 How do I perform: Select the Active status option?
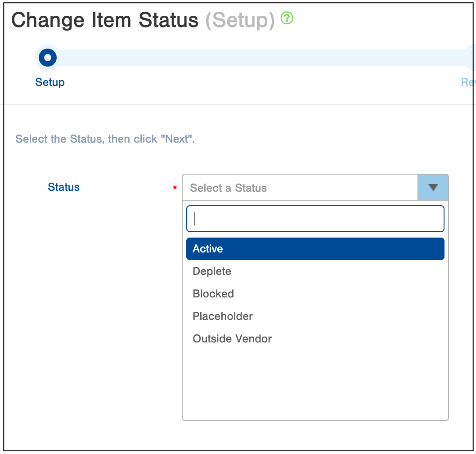315,249
